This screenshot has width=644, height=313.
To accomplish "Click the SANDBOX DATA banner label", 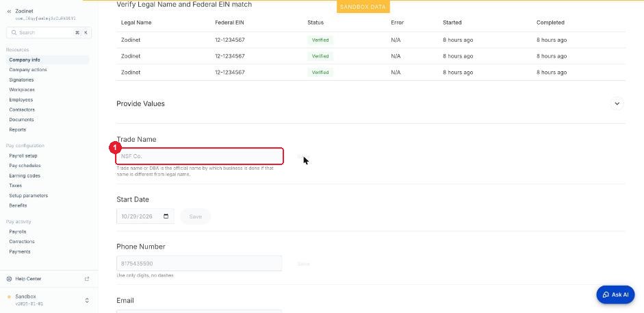I will 363,7.
